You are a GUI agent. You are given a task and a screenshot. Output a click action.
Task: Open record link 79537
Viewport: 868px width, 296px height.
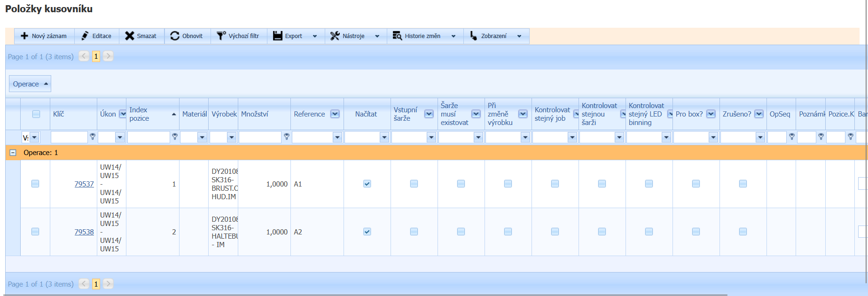point(84,184)
